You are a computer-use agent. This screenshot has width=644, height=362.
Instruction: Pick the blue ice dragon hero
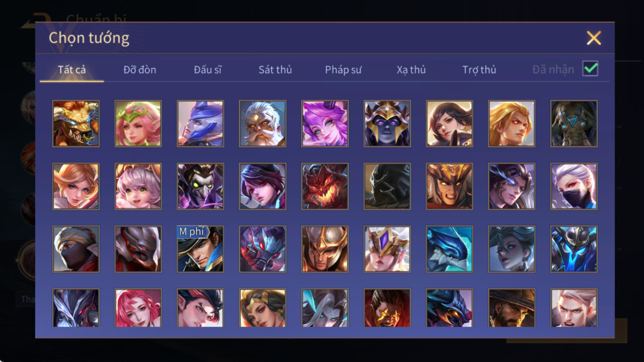click(449, 249)
